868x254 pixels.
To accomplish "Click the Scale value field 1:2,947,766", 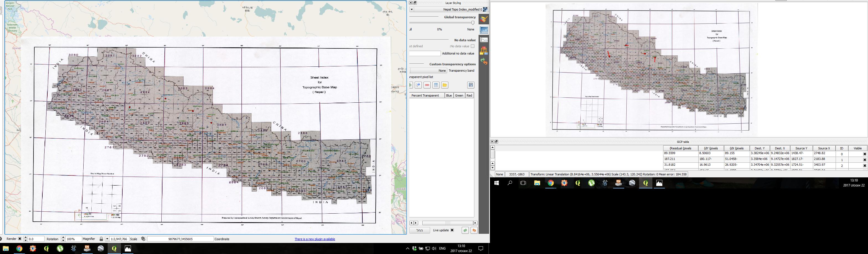I will [x=119, y=239].
